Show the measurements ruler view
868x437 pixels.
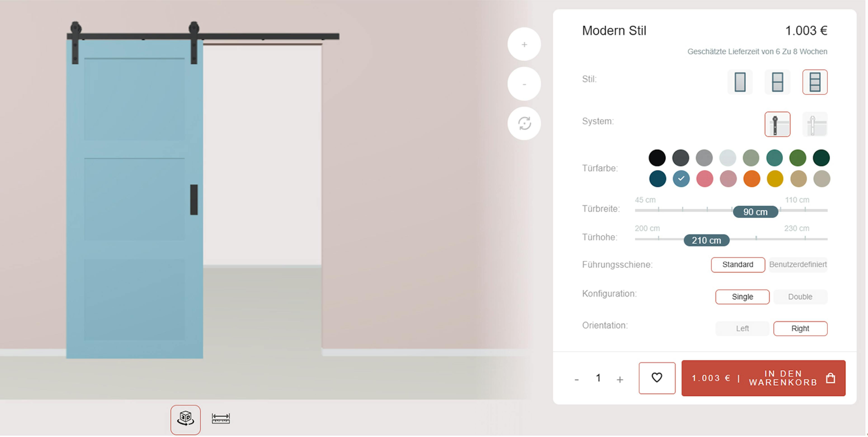tap(221, 418)
